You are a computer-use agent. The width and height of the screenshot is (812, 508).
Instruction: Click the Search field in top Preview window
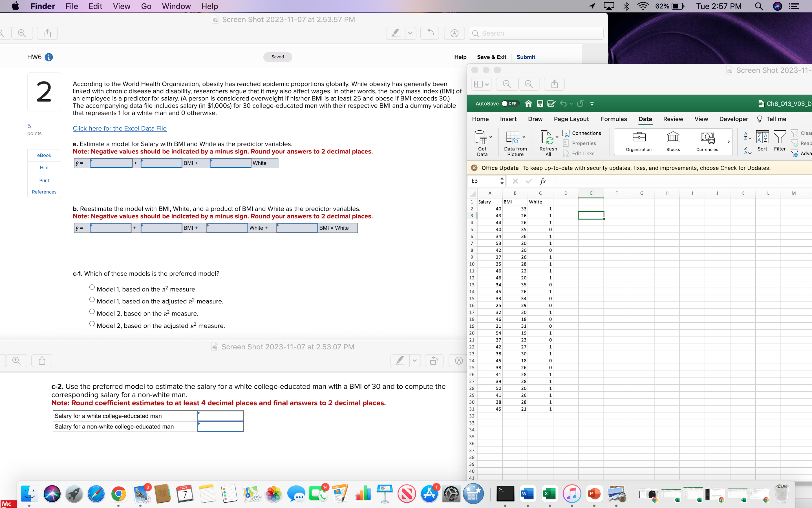[x=536, y=33]
